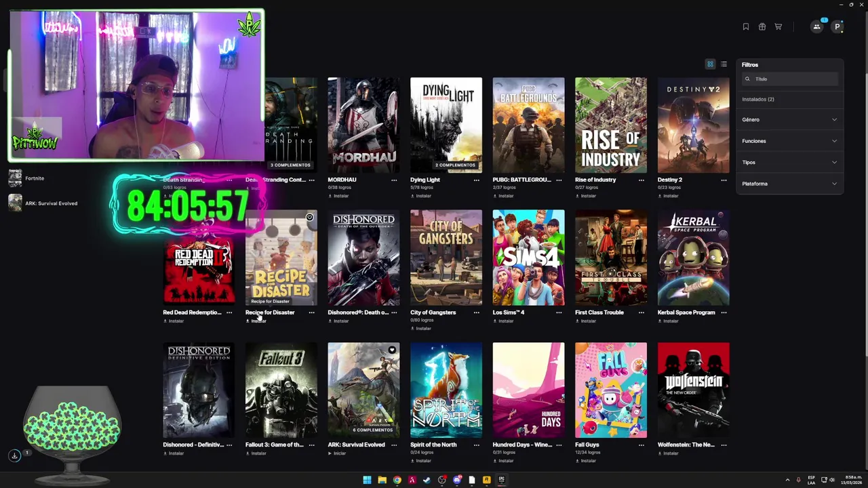Toggle favorite heart on Recipe for Disaster
The width and height of the screenshot is (868, 488).
[309, 218]
